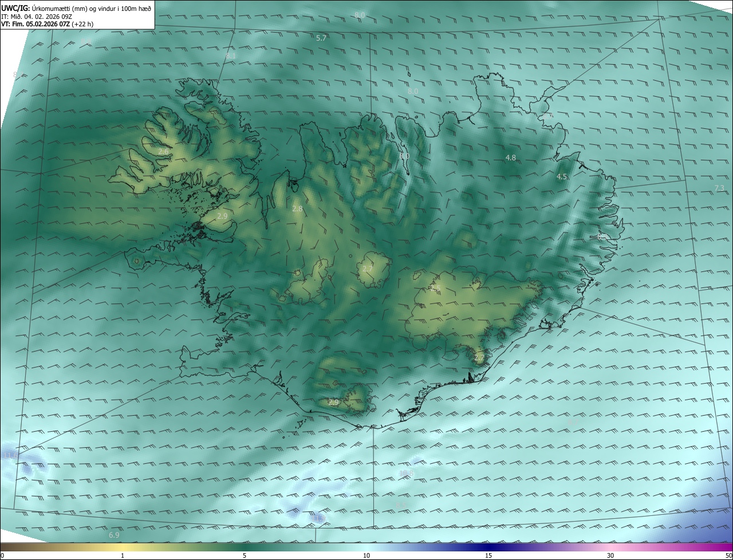
Task: Click the 1 tick label on the color scale
Action: 123,555
